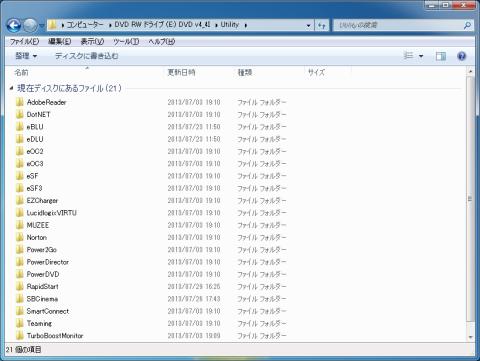Viewport: 480px width, 361px height.
Task: Select the PowerDVD folder icon
Action: [x=20, y=274]
